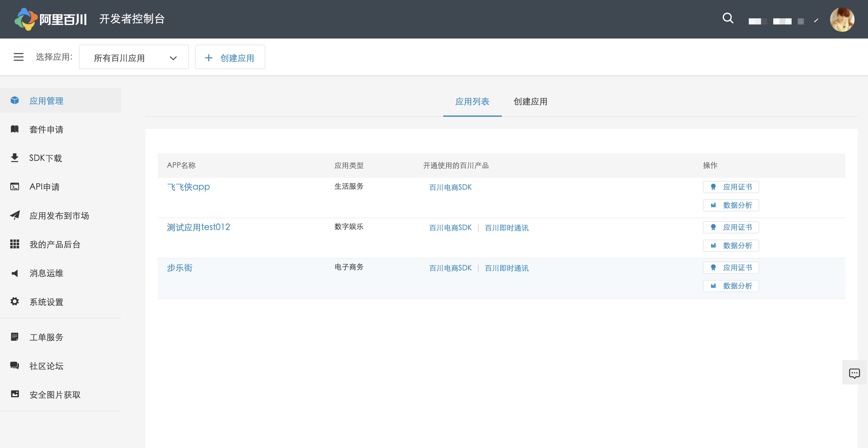This screenshot has width=868, height=448.
Task: Switch to the 应用列表 tab
Action: pos(472,101)
